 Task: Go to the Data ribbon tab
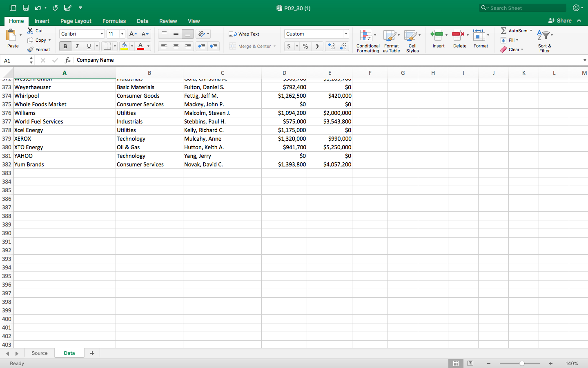pyautogui.click(x=143, y=21)
